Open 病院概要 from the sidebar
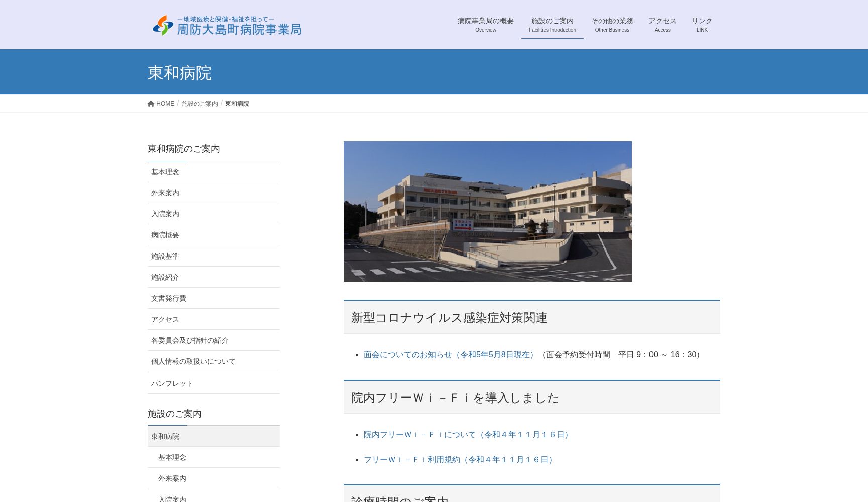The height and width of the screenshot is (502, 868). [165, 235]
